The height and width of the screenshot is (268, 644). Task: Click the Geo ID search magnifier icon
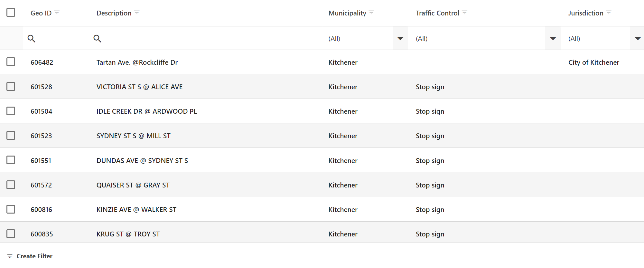pyautogui.click(x=31, y=39)
